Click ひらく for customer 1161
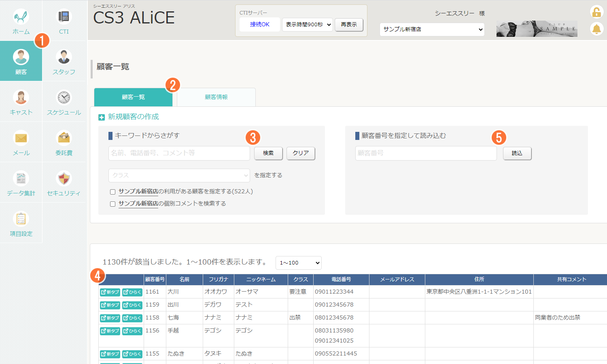The height and width of the screenshot is (364, 607). pyautogui.click(x=132, y=292)
